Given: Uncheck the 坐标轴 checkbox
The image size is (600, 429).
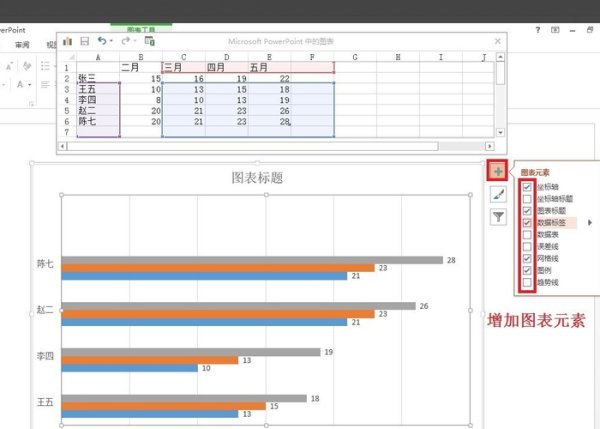Looking at the screenshot, I should [527, 187].
